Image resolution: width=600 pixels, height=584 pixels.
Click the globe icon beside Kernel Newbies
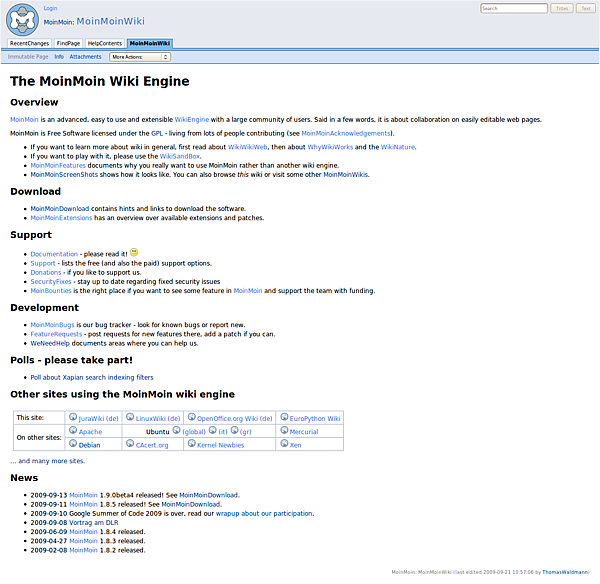pos(190,444)
